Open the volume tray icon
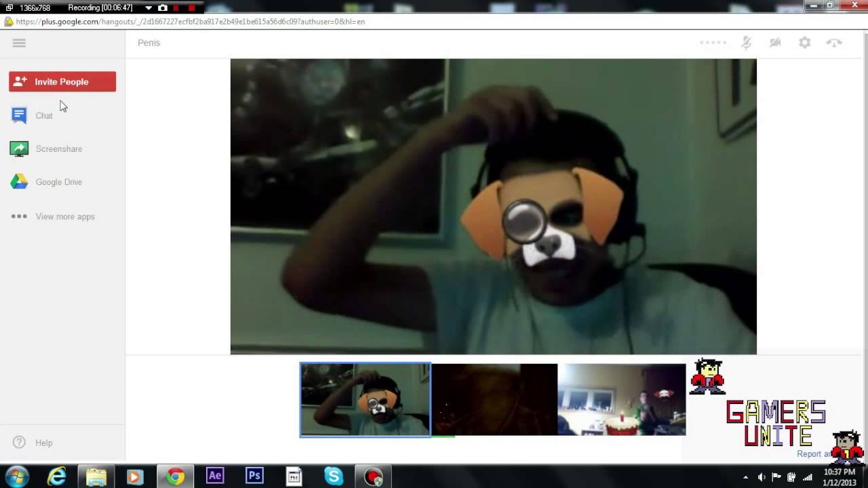 [x=761, y=477]
